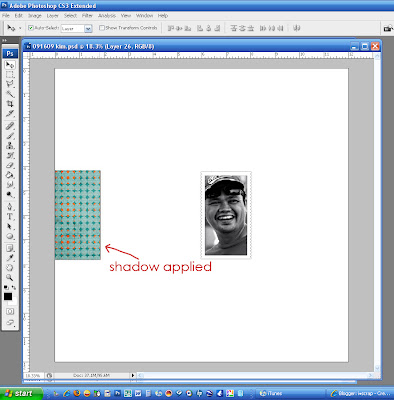Select the Move tool in toolbox
The image size is (394, 400).
(10, 65)
